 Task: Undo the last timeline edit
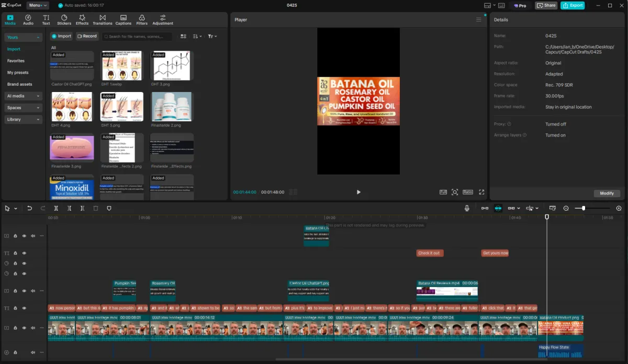tap(30, 208)
